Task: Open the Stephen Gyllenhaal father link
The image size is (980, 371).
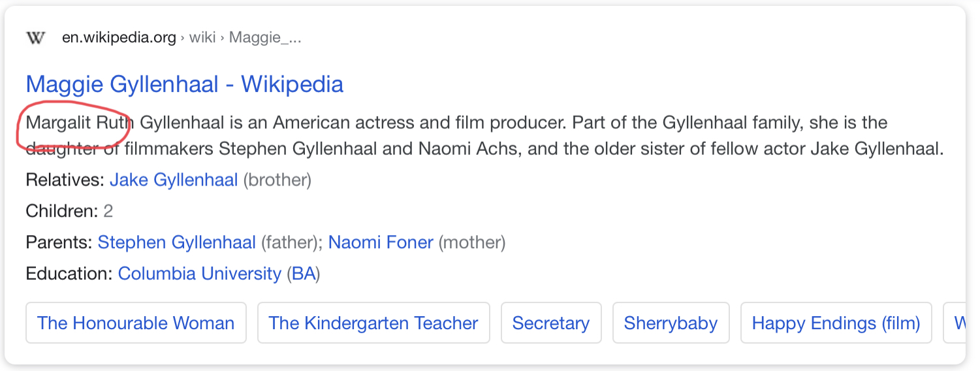Action: 177,243
